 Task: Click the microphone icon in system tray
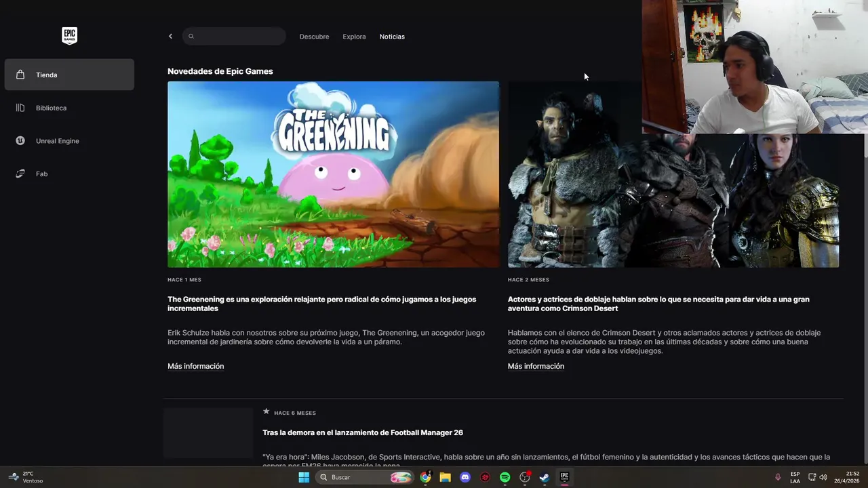pos(778,477)
